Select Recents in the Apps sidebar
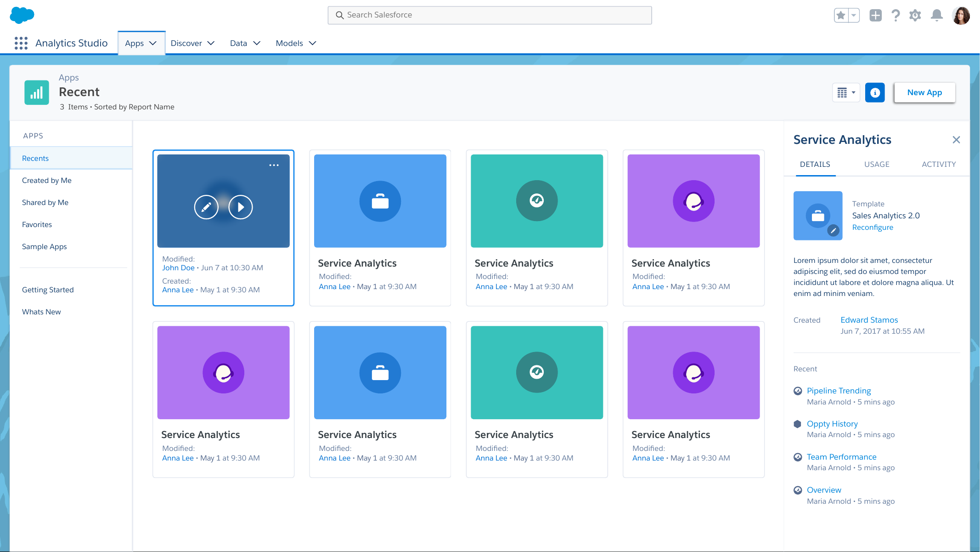Screen dimensions: 980x552 [71, 158]
